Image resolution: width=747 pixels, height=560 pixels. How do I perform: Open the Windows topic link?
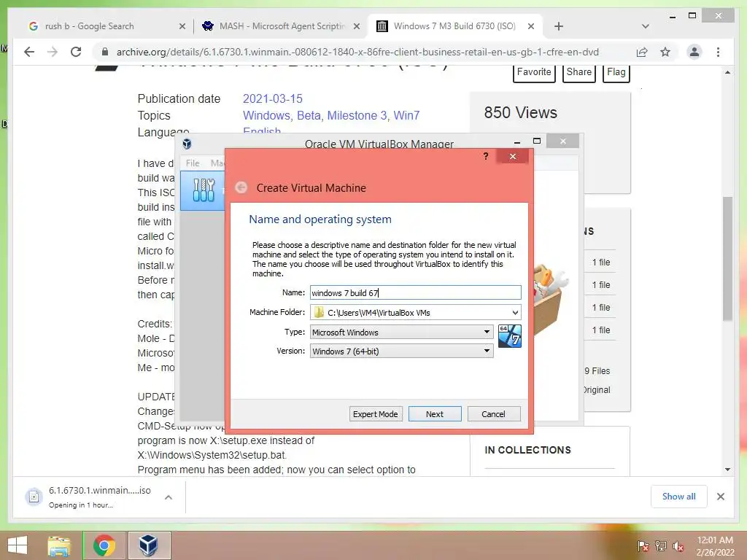click(266, 115)
